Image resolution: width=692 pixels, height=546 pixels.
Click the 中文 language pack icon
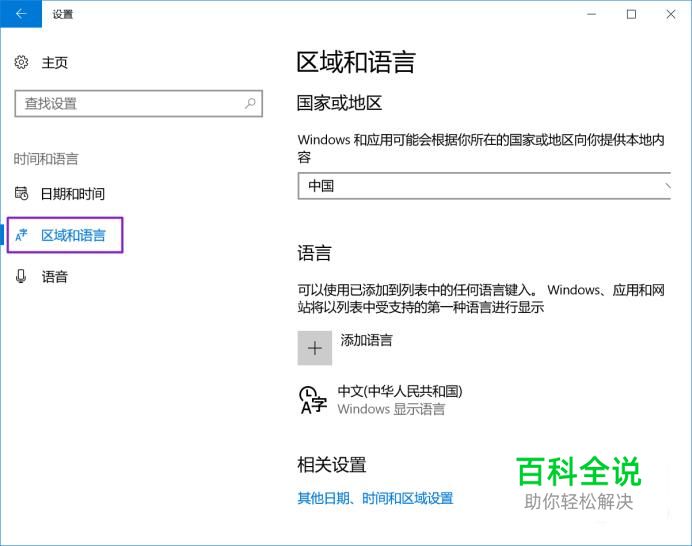point(313,400)
